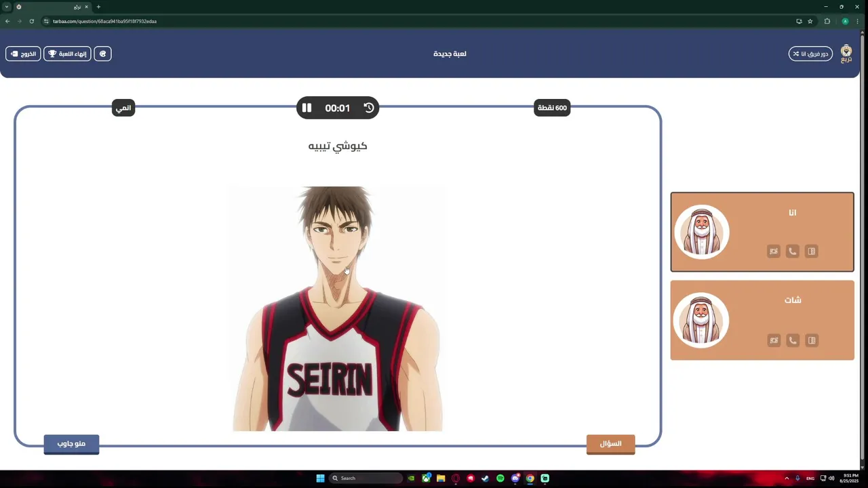Click the taskbar Search box
This screenshot has width=868, height=488.
click(366, 478)
